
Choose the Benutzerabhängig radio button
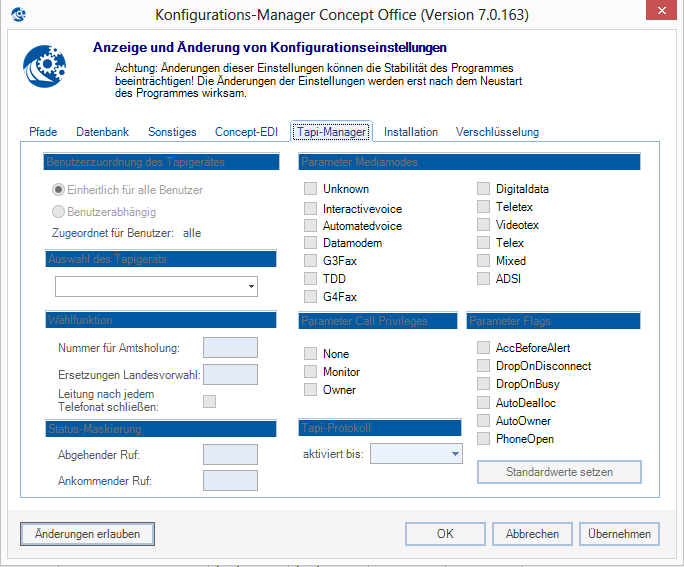pos(60,212)
